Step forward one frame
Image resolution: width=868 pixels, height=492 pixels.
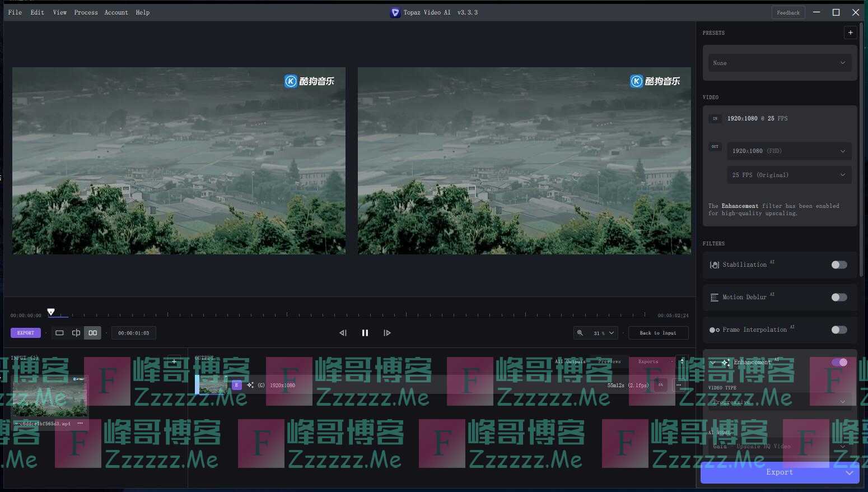[387, 333]
